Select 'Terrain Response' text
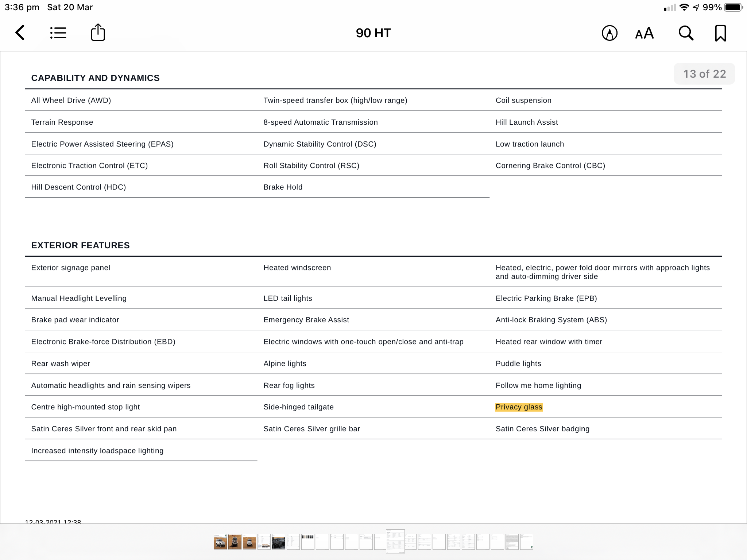This screenshot has height=560, width=747. pyautogui.click(x=62, y=122)
